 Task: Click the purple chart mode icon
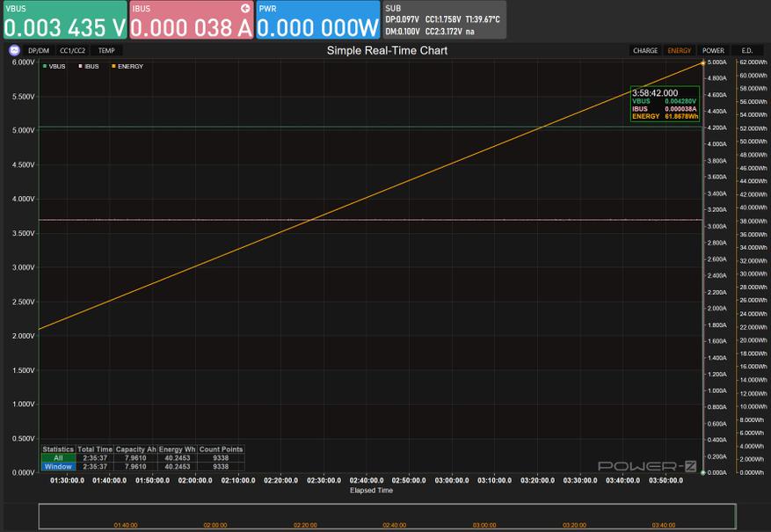click(x=14, y=50)
